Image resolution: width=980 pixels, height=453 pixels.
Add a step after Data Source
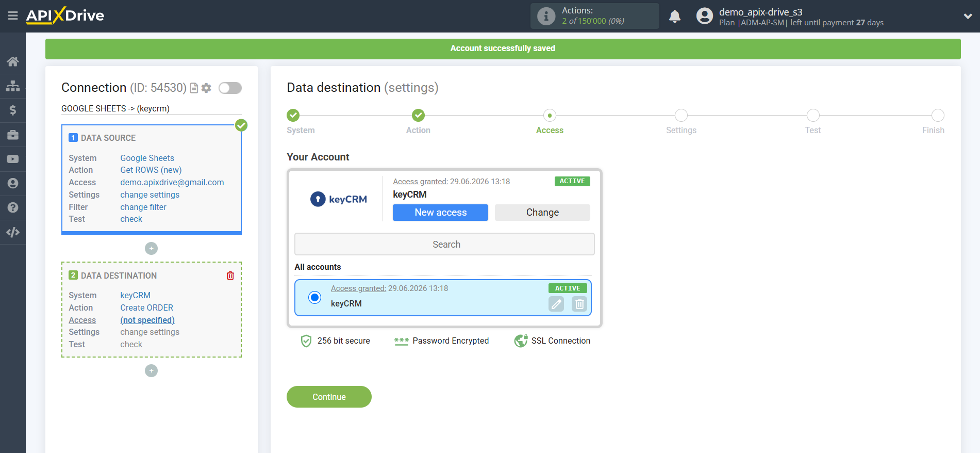pyautogui.click(x=151, y=249)
